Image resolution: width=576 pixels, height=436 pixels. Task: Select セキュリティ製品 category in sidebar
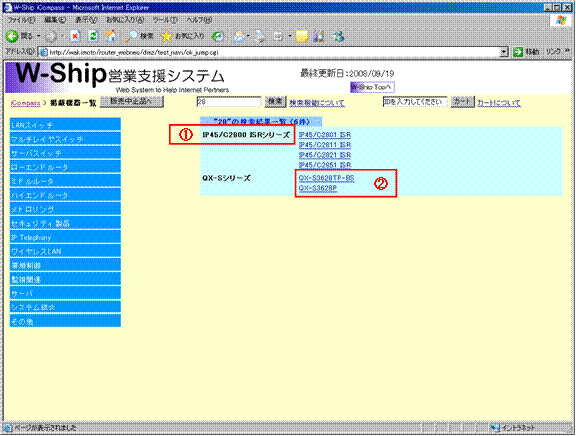pos(65,223)
